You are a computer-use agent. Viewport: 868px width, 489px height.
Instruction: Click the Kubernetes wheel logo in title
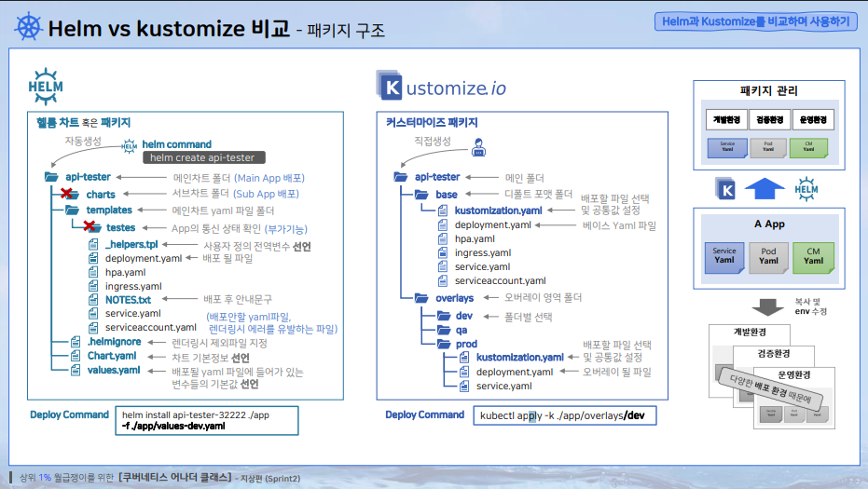[28, 27]
